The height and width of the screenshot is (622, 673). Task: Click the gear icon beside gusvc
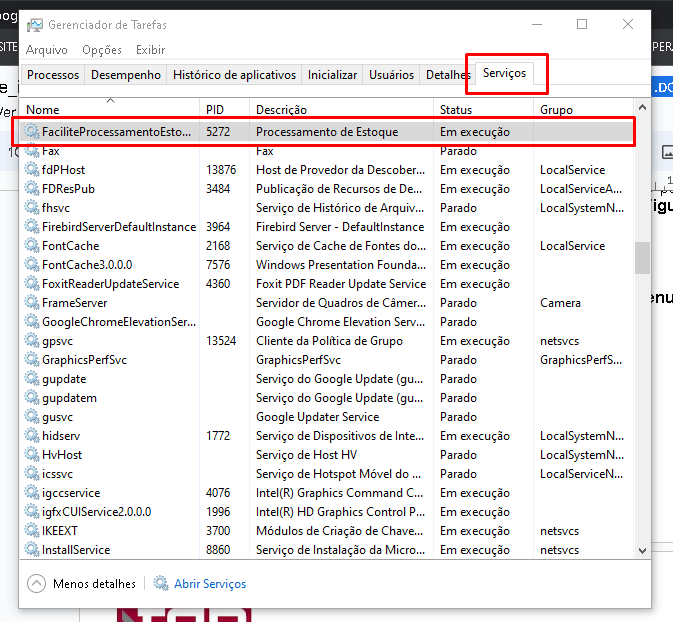click(x=32, y=416)
